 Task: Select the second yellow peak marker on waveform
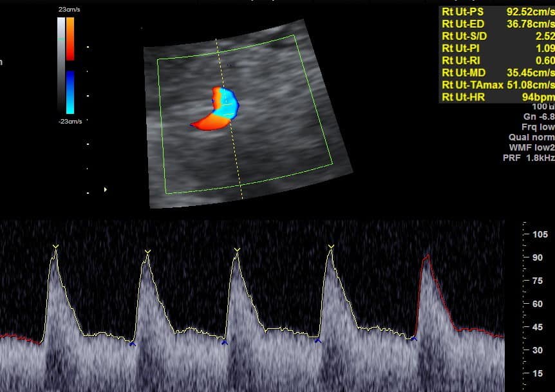(x=148, y=251)
